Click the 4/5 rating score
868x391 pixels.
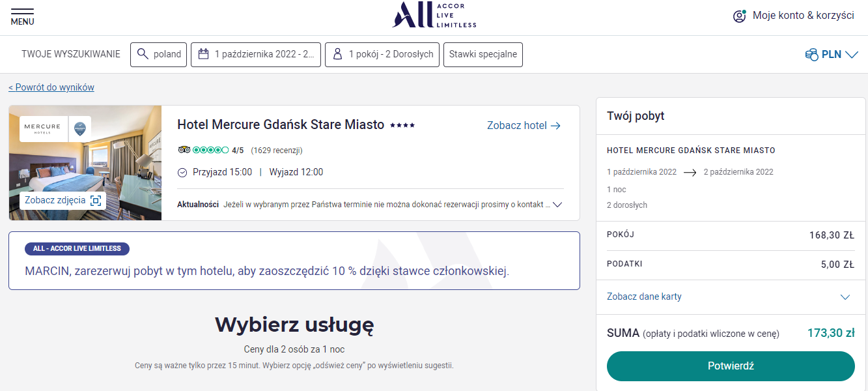238,151
